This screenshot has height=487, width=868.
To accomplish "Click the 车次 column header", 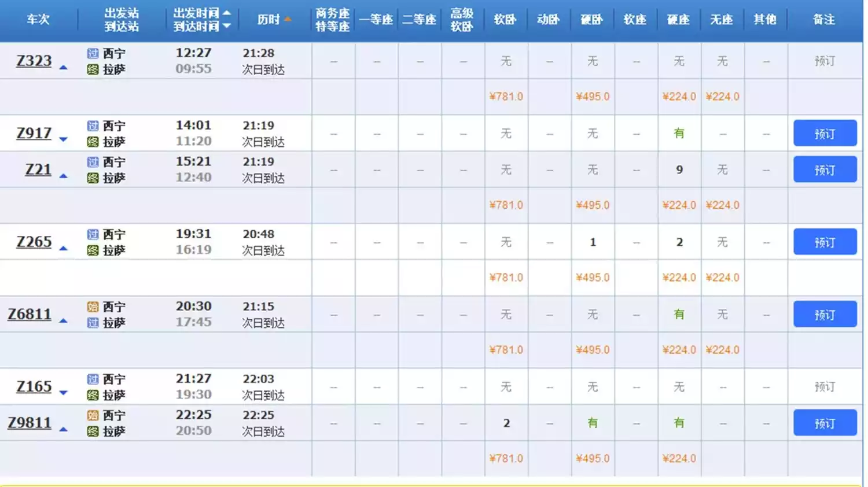I will (x=38, y=20).
